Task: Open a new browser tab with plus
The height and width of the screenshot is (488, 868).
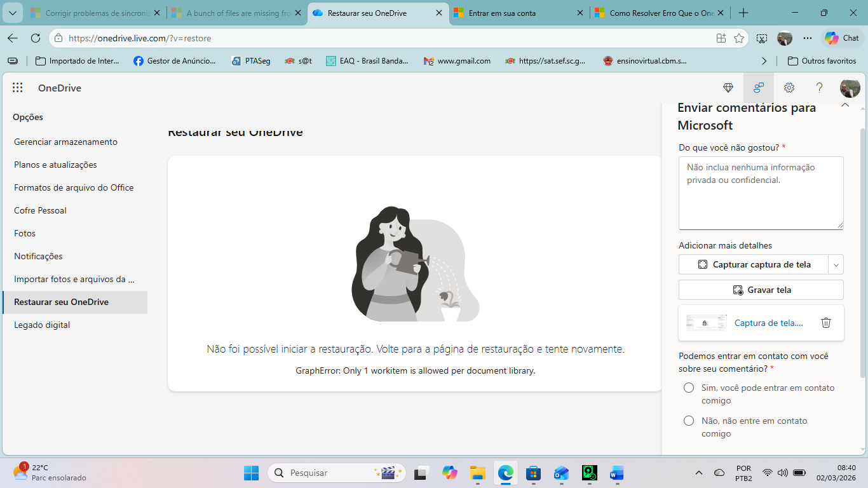Action: point(744,13)
